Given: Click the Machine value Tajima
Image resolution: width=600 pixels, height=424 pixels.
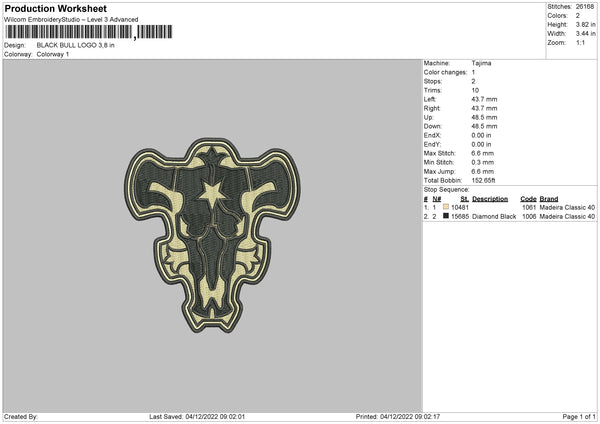Looking at the screenshot, I should (x=481, y=63).
